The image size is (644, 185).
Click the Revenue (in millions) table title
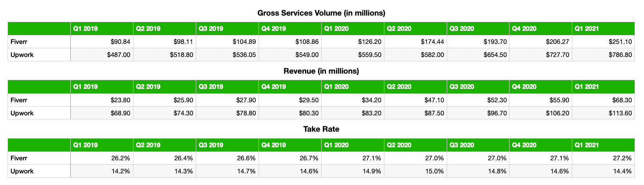tap(321, 71)
